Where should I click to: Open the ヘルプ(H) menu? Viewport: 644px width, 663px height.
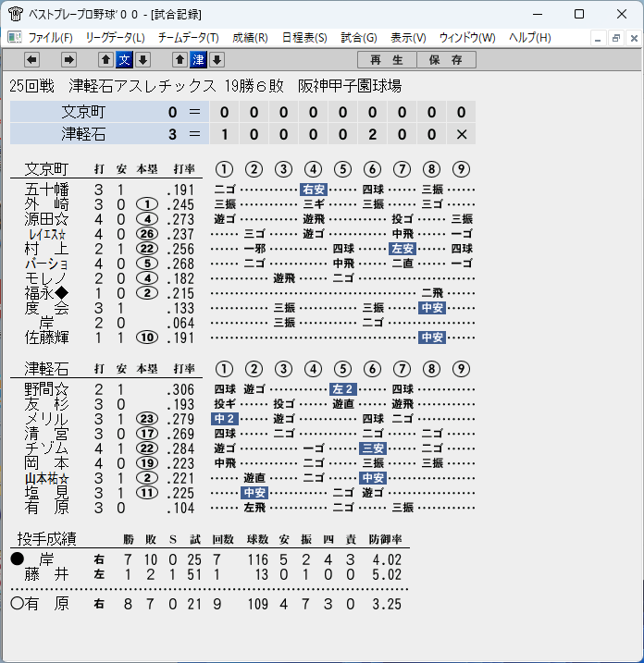coord(530,38)
